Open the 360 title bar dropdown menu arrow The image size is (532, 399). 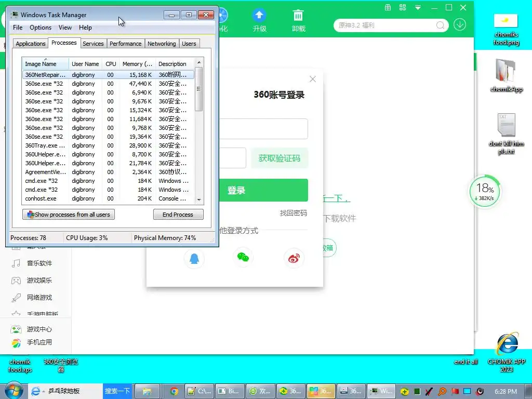coord(418,7)
